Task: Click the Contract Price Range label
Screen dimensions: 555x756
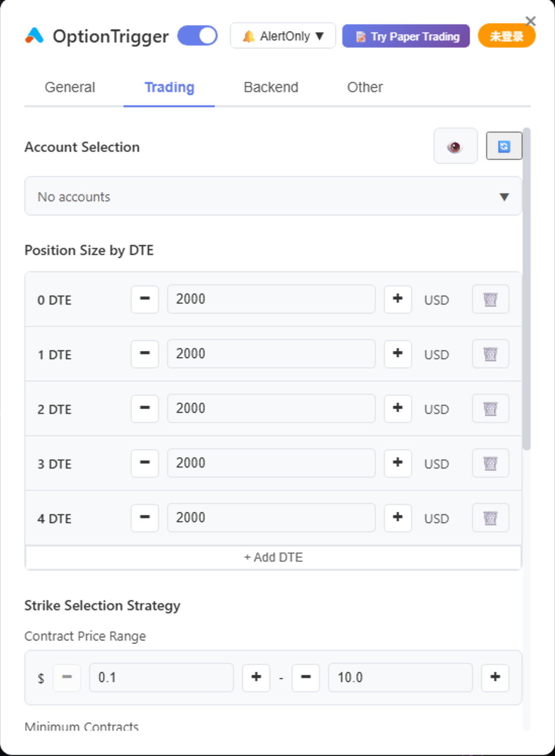Action: pos(85,636)
